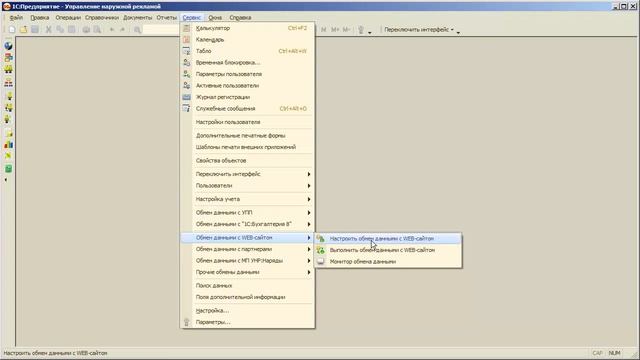The height and width of the screenshot is (360, 640).
Task: Click the Журнал регистрации menu icon
Action: 187,97
